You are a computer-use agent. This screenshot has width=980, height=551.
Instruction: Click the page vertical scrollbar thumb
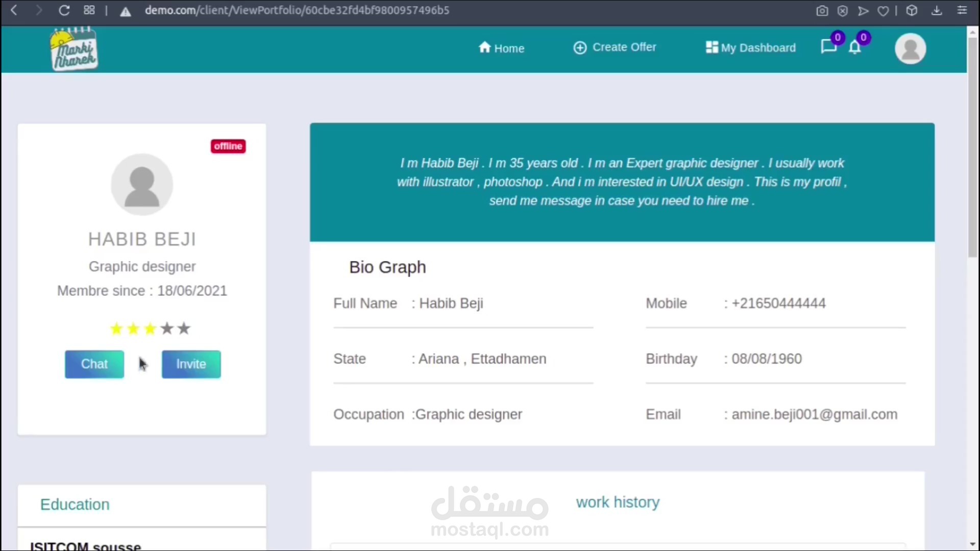[973, 148]
